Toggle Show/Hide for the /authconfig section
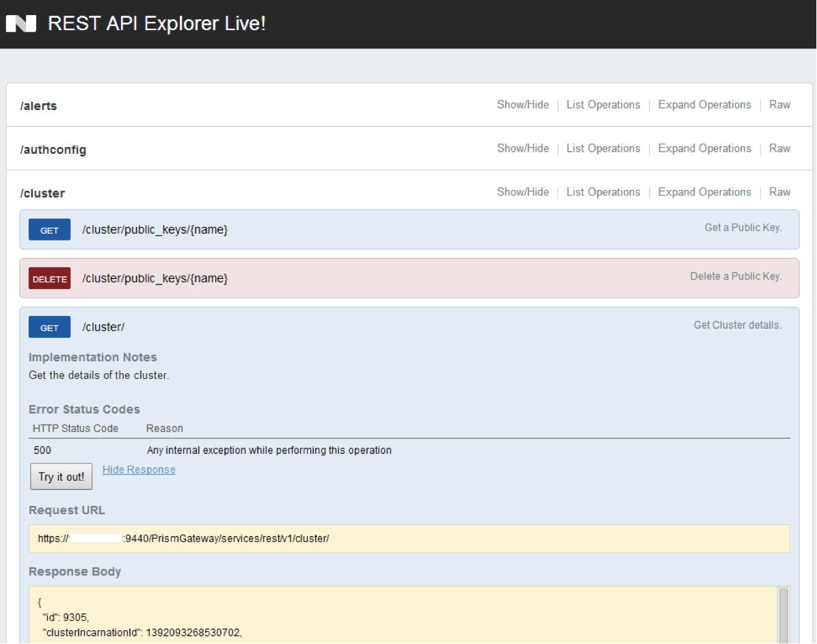This screenshot has width=817, height=644. 522,148
